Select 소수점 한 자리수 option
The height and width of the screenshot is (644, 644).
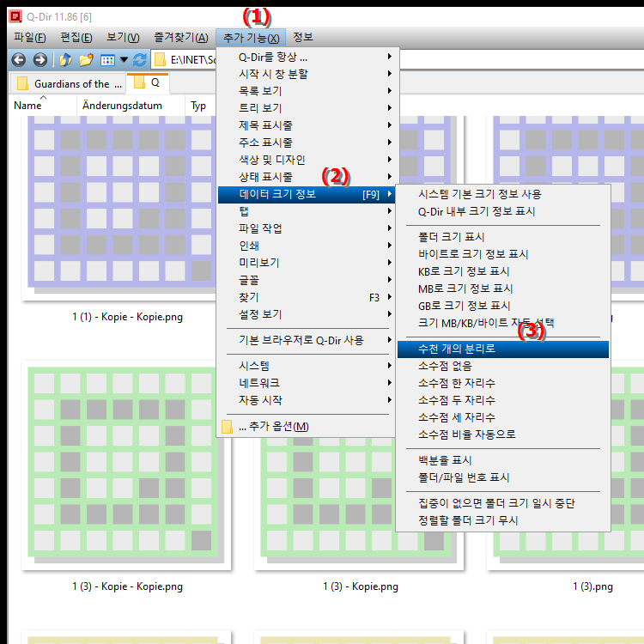click(x=503, y=383)
